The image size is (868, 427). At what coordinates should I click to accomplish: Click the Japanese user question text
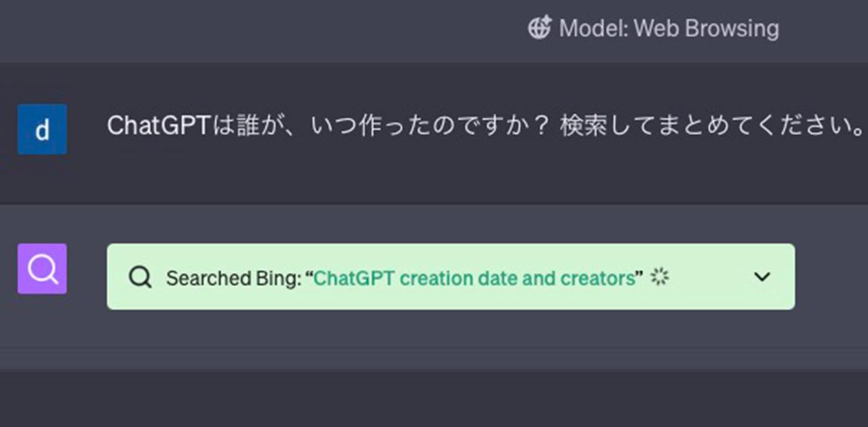486,127
